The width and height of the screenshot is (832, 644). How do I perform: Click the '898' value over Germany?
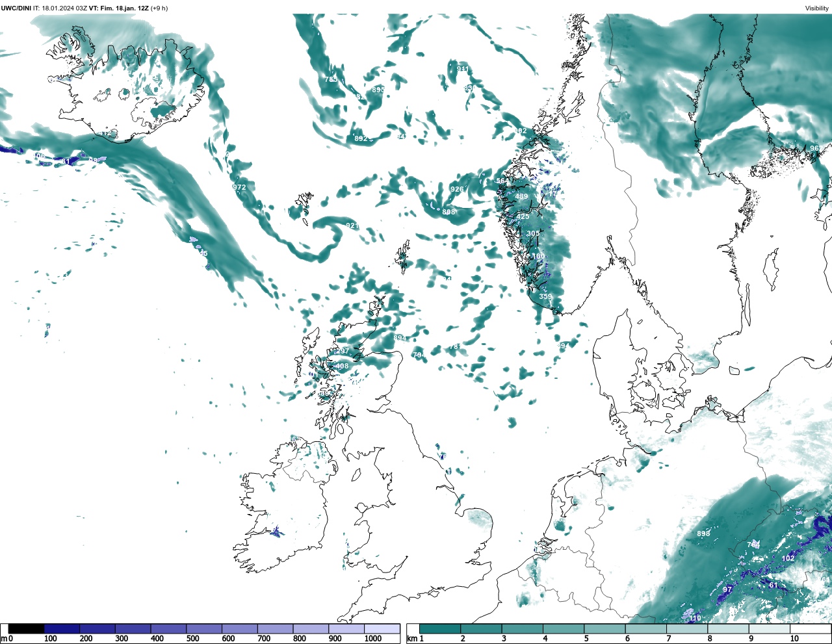point(703,534)
